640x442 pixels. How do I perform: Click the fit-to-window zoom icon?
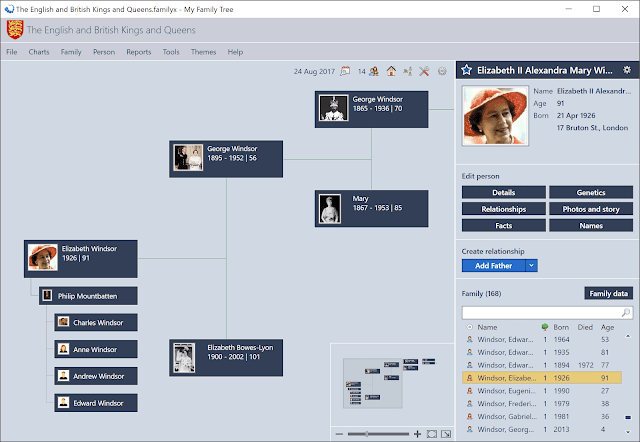431,434
